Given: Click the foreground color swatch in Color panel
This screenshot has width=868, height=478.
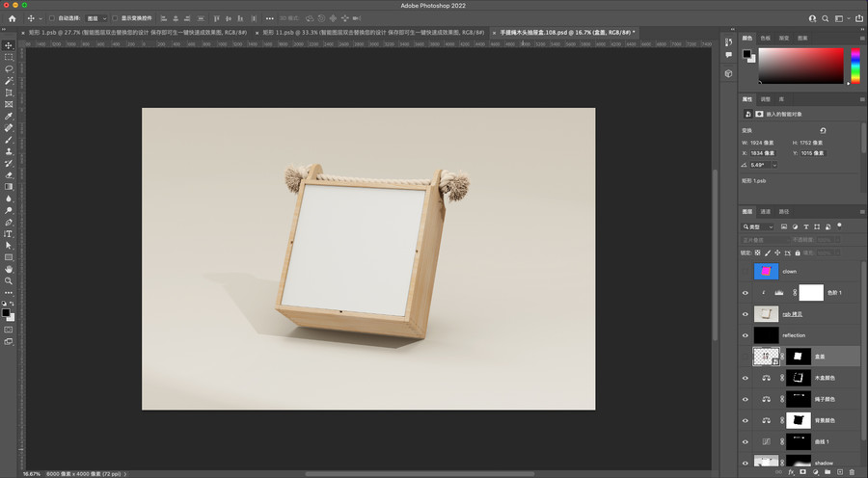Looking at the screenshot, I should [746, 54].
